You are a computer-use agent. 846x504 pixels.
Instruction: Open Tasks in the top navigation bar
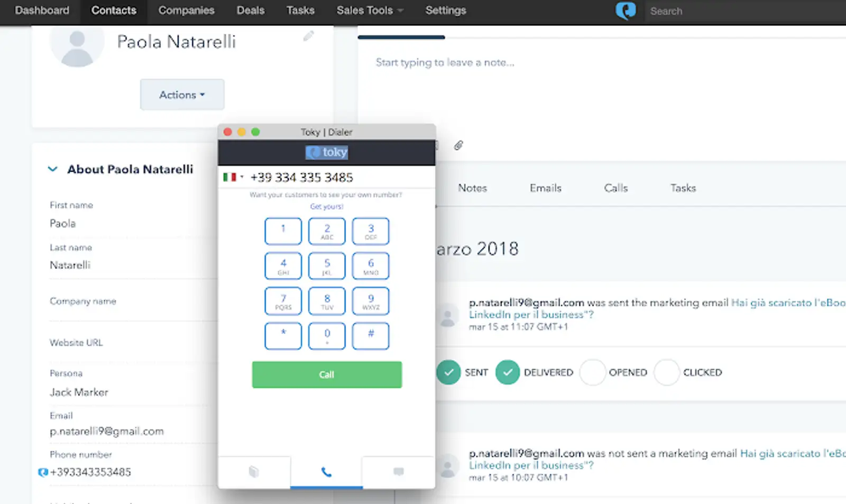pyautogui.click(x=300, y=11)
